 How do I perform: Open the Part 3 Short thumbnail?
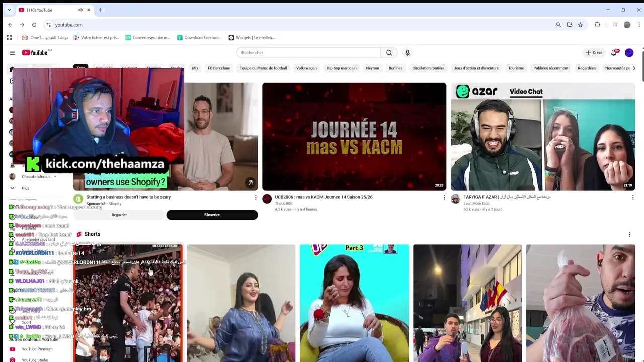point(354,303)
